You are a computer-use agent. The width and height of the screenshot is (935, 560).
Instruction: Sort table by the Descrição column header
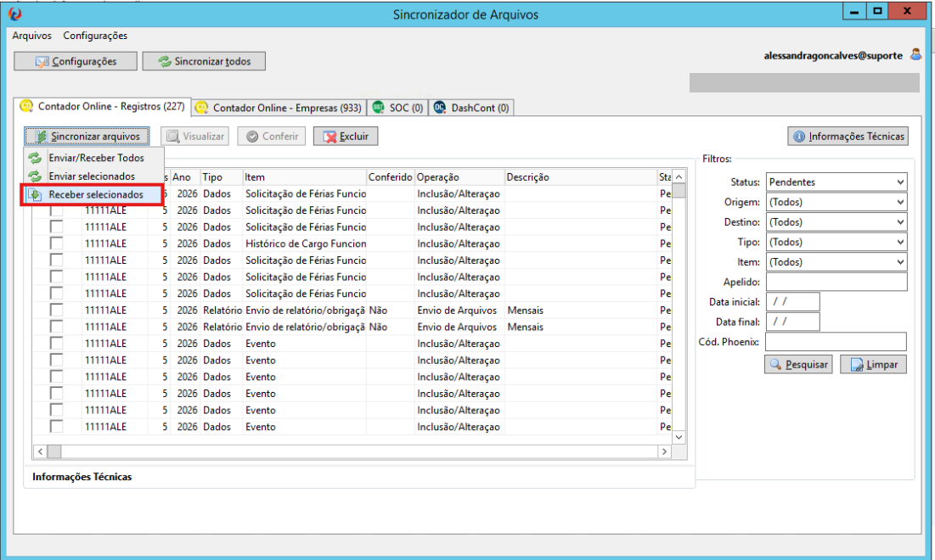coord(580,177)
